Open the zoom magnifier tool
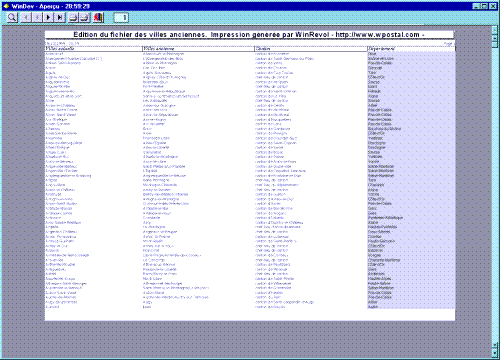The width and height of the screenshot is (500, 360). 12,17
